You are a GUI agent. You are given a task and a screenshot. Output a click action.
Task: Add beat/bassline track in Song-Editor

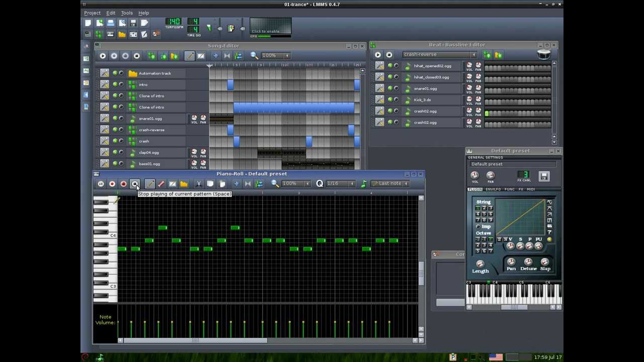point(151,56)
